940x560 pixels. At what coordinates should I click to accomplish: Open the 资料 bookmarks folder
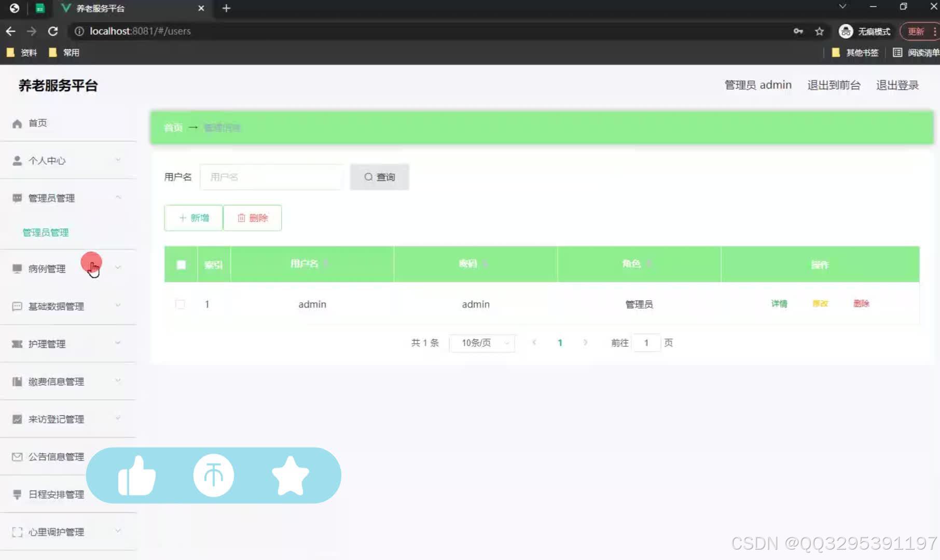[22, 52]
